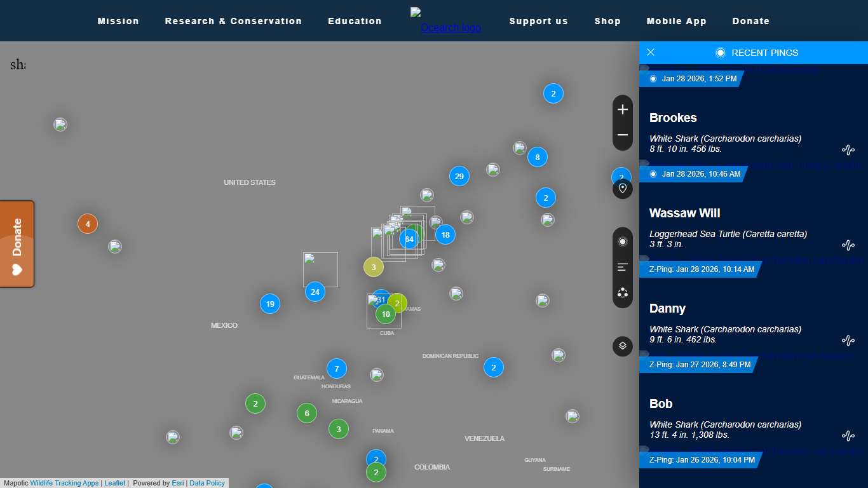Open the Data Policy link
This screenshot has height=488, width=868.
click(207, 483)
